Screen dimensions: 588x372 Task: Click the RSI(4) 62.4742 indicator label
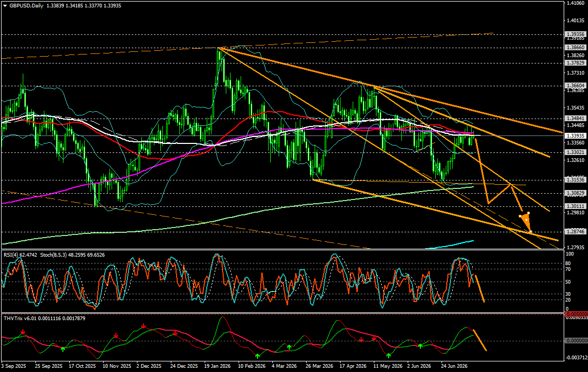coord(21,255)
